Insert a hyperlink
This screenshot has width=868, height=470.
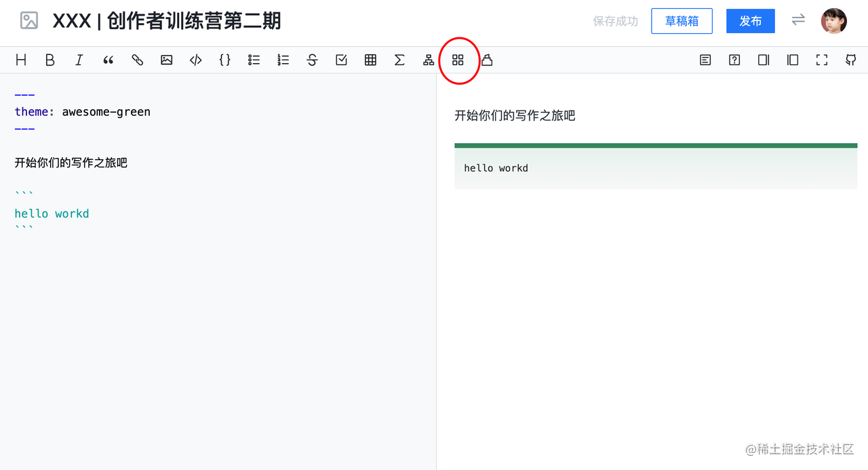click(138, 60)
